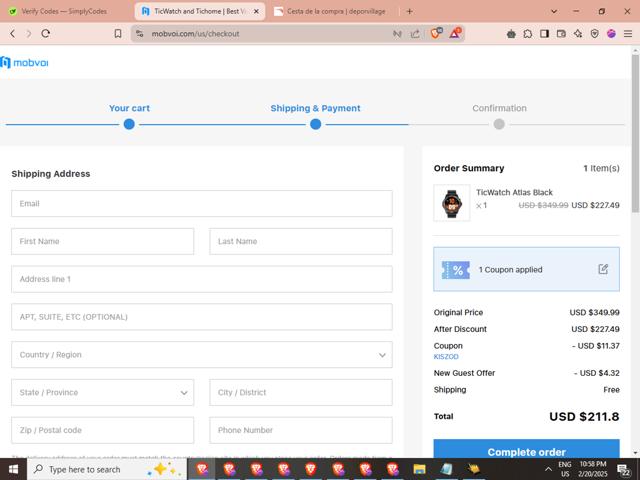Open the browser hamburger menu

628,34
